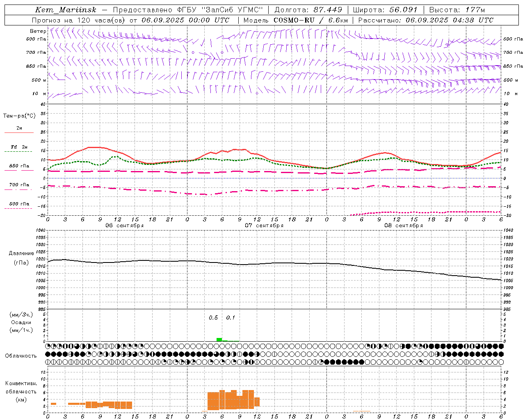The image size is (525, 420).
Task: Select the Тем-ра(°C) temperature axis title
Action: (x=19, y=116)
